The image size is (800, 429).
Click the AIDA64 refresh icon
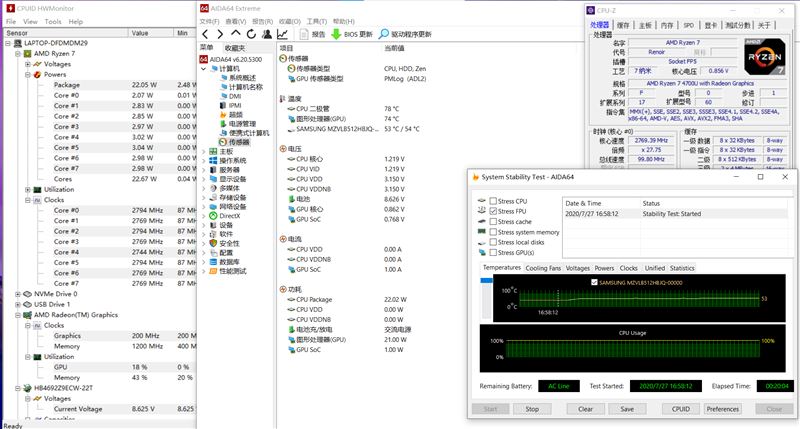tap(251, 34)
